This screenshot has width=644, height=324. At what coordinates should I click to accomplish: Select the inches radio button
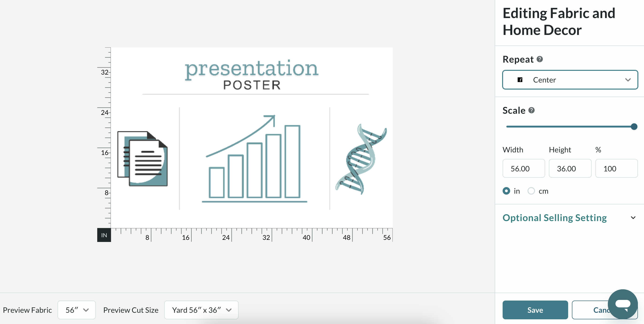(x=507, y=191)
